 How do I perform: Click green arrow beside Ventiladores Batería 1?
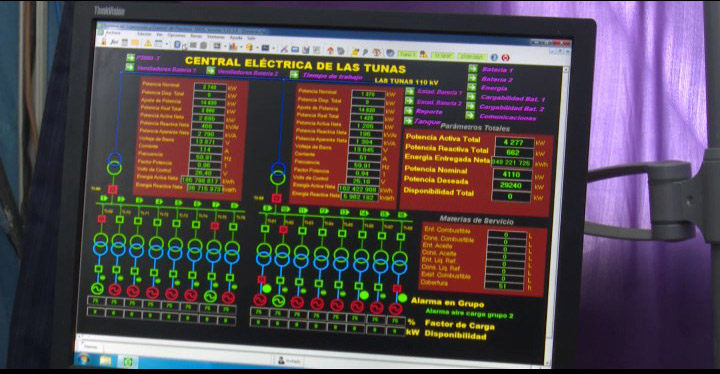click(130, 67)
